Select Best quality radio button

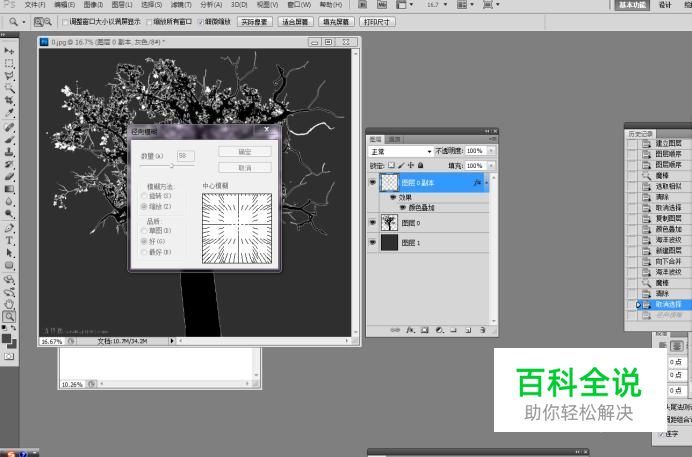(x=144, y=252)
